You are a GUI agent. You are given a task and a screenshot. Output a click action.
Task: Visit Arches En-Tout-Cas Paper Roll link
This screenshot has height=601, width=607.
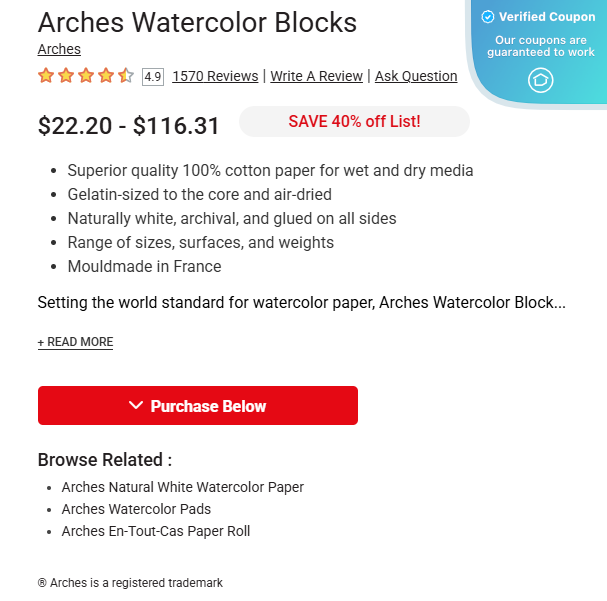pos(156,531)
